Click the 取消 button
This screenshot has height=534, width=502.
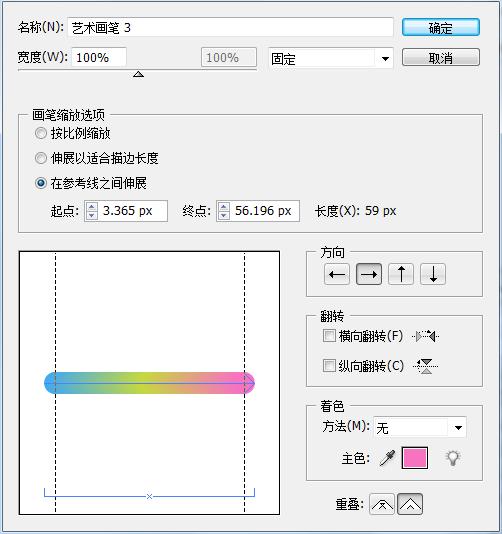click(441, 58)
